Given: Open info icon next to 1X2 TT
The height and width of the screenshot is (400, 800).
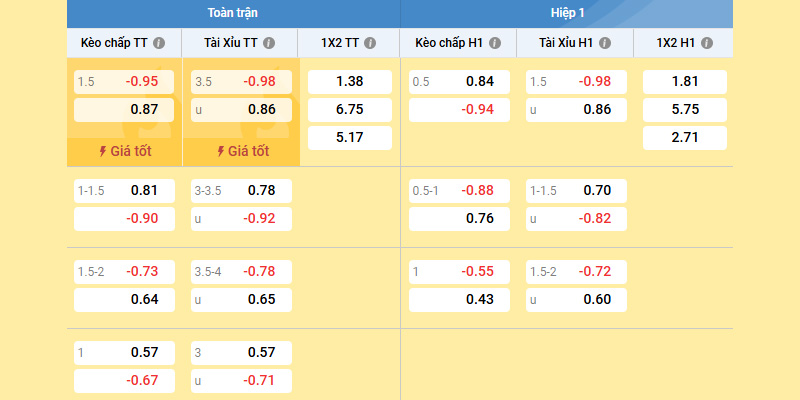Looking at the screenshot, I should coord(370,43).
